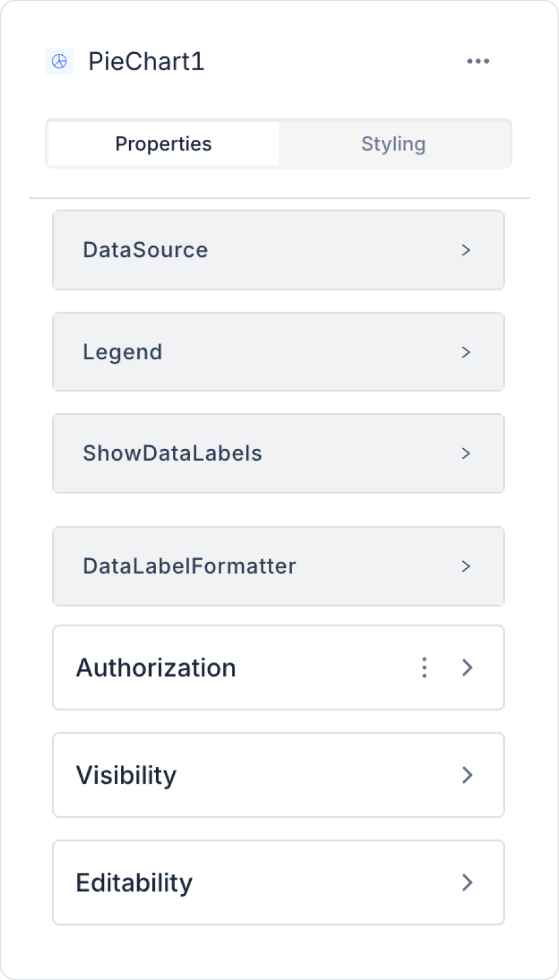Click the Visibility chevron arrow
This screenshot has width=559, height=980.
(x=467, y=775)
